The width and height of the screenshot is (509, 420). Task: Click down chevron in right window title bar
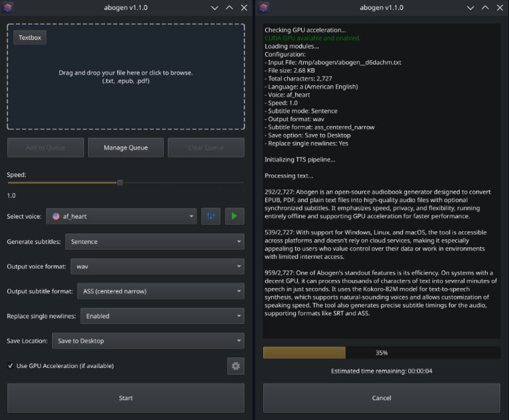470,8
